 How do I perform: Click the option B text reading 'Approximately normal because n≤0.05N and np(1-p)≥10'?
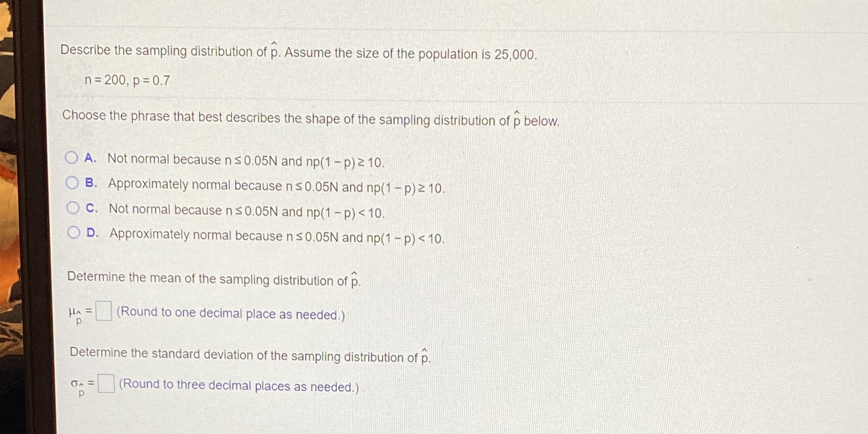click(x=276, y=186)
